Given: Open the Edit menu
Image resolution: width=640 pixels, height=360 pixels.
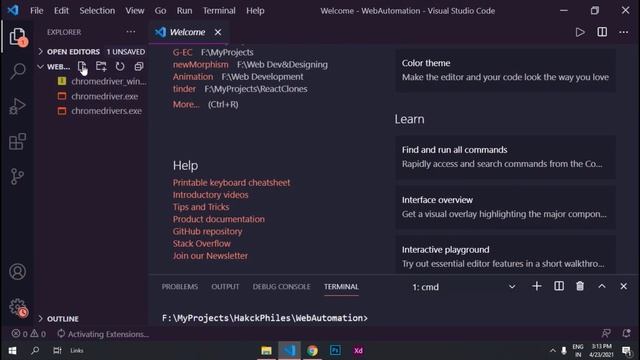Looking at the screenshot, I should pyautogui.click(x=61, y=11).
